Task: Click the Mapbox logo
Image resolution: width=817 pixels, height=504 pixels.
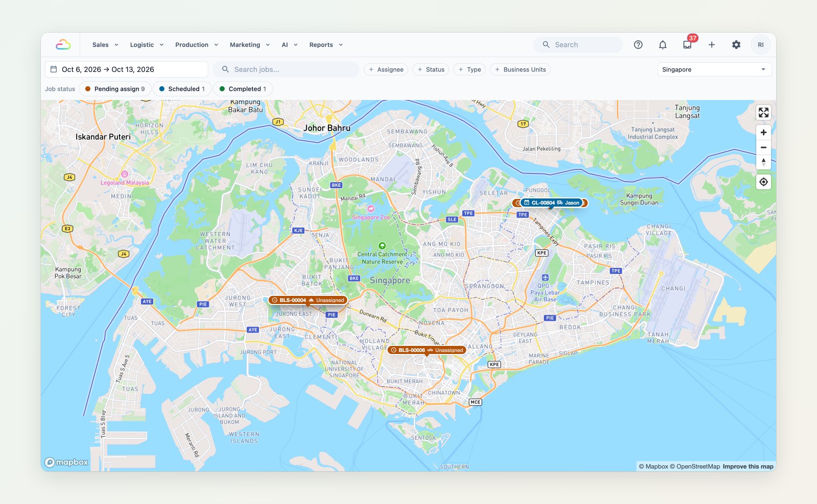Action: pyautogui.click(x=67, y=462)
